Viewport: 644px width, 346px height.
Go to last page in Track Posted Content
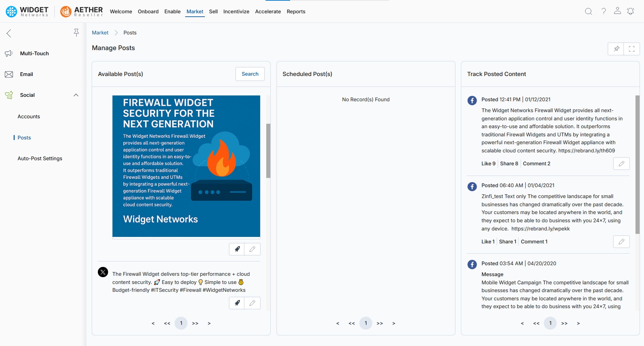[x=578, y=323]
